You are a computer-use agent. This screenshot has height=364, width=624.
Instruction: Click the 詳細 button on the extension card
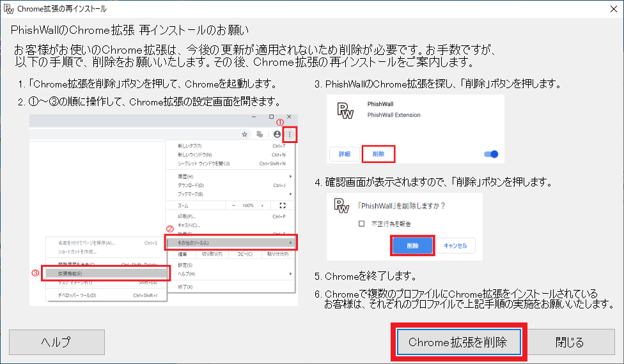point(345,154)
